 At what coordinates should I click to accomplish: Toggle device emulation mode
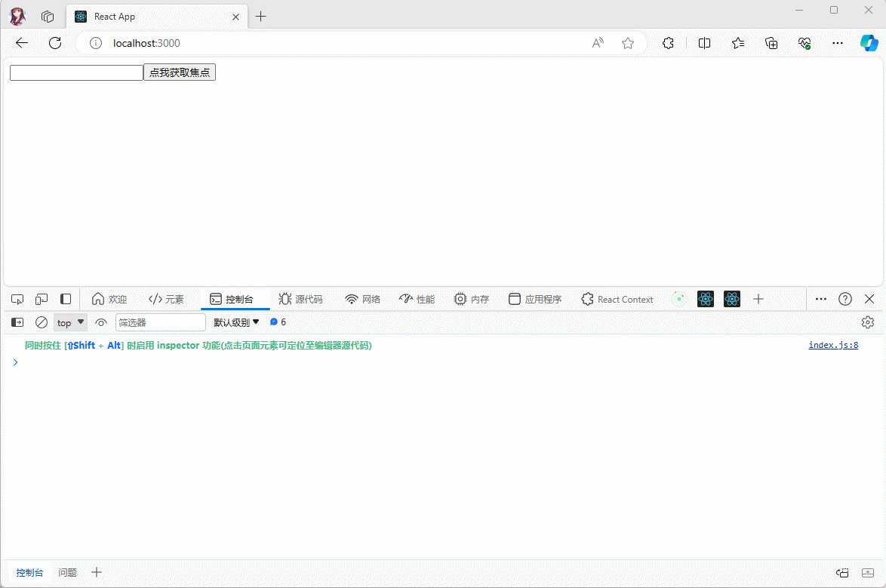tap(42, 299)
